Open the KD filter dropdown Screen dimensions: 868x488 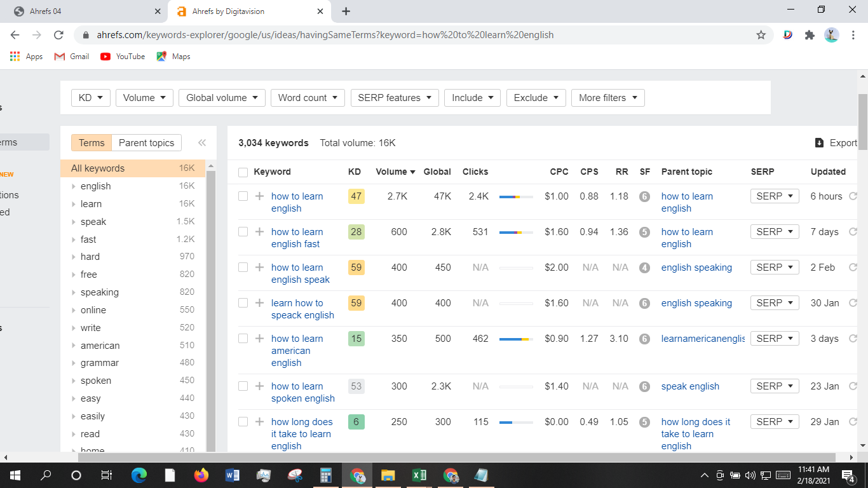coord(91,98)
